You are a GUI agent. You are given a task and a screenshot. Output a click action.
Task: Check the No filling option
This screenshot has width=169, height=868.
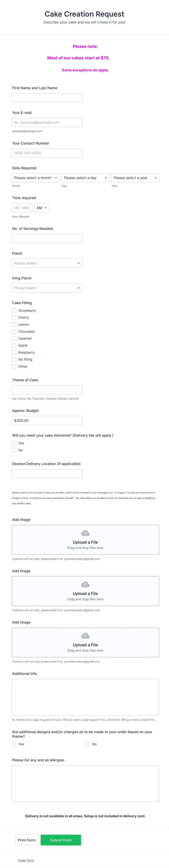(14, 359)
